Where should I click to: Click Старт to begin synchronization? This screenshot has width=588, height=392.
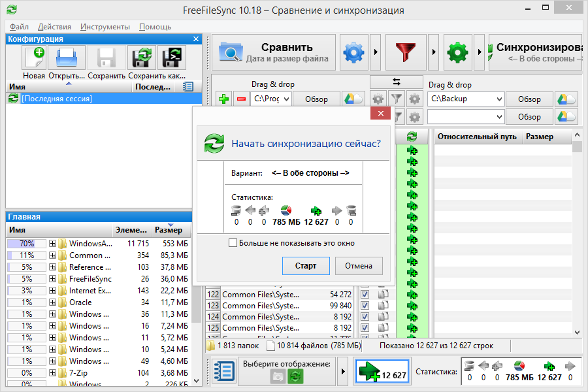point(306,266)
